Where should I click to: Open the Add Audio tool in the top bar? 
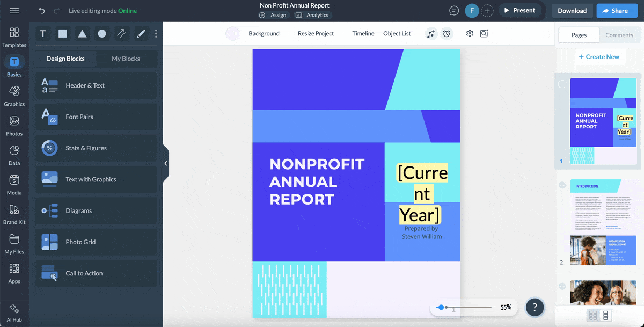(431, 33)
